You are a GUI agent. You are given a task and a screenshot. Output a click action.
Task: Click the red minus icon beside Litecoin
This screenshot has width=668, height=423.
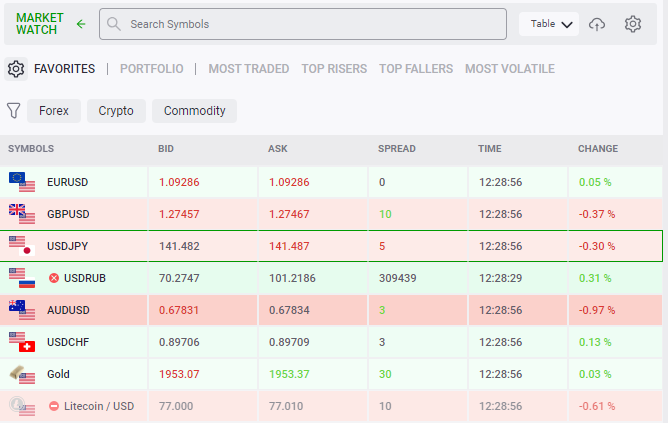pos(54,406)
